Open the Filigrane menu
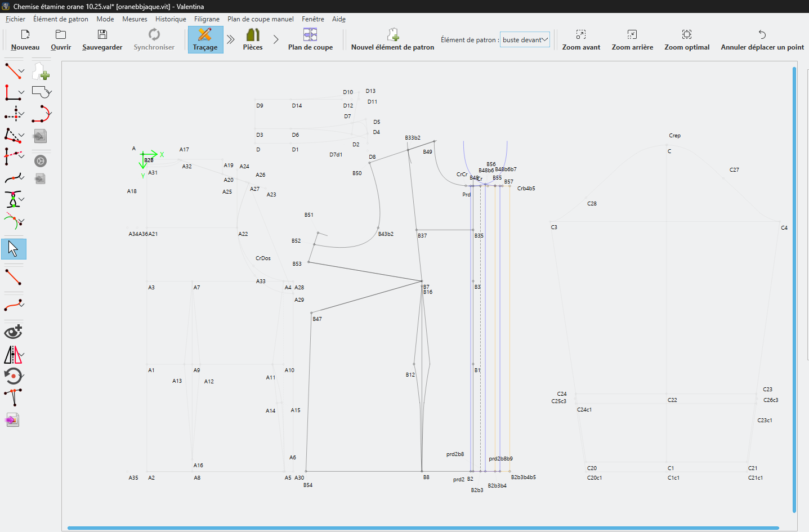Image resolution: width=809 pixels, height=532 pixels. point(207,19)
